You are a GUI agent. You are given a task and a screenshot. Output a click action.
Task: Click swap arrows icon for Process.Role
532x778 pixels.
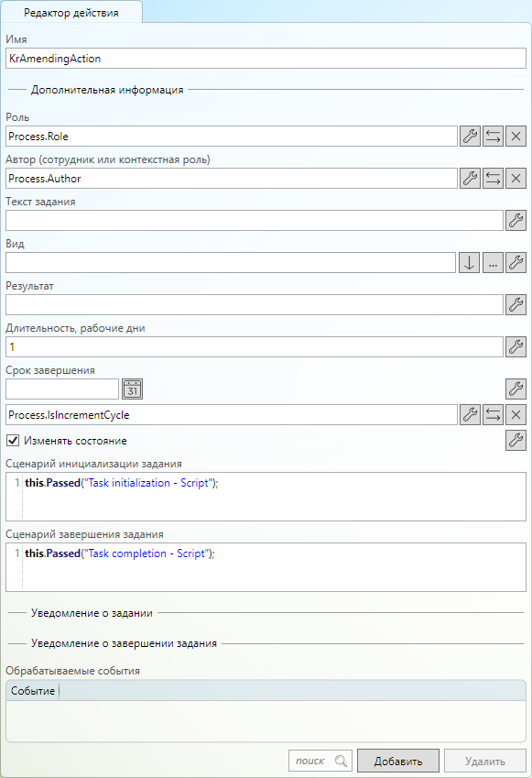click(x=493, y=136)
